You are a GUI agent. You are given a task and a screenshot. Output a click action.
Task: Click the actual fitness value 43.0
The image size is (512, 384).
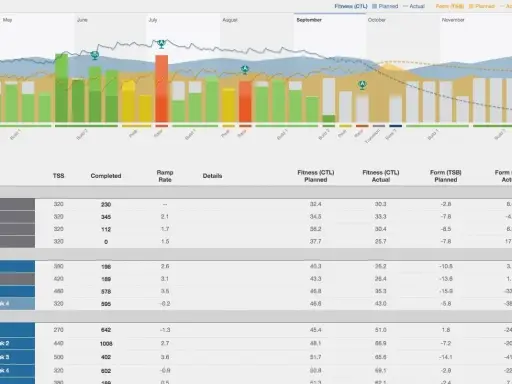pyautogui.click(x=381, y=304)
